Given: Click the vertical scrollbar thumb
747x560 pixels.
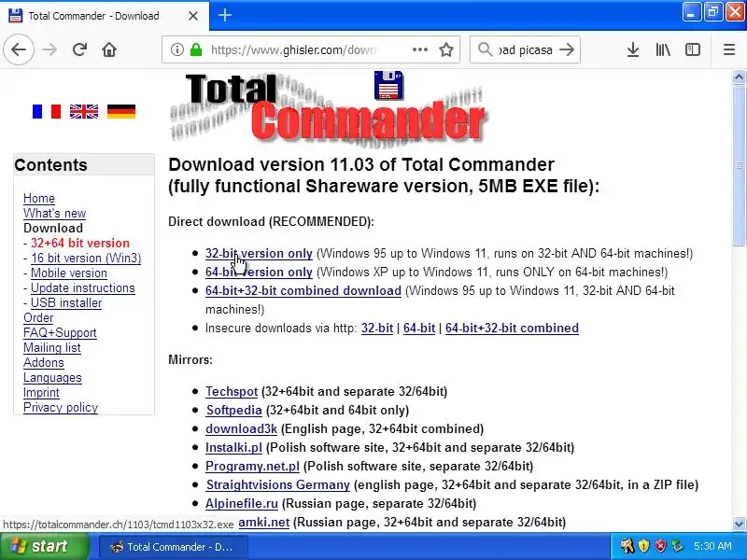Looking at the screenshot, I should [x=739, y=166].
